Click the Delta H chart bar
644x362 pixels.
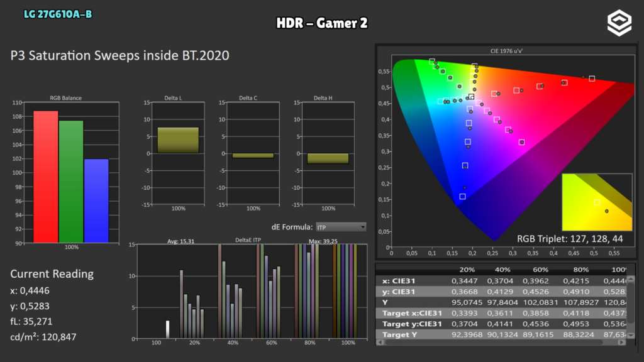click(328, 158)
